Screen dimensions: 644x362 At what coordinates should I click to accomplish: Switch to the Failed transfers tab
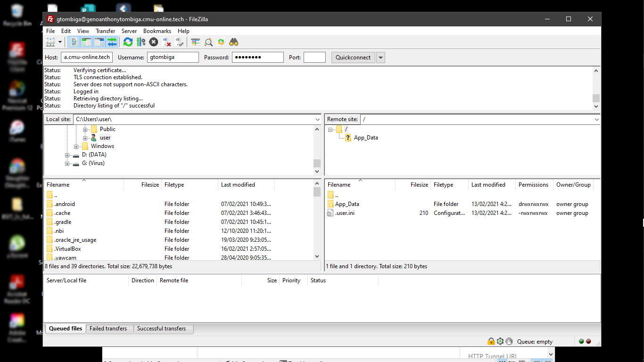pos(108,329)
